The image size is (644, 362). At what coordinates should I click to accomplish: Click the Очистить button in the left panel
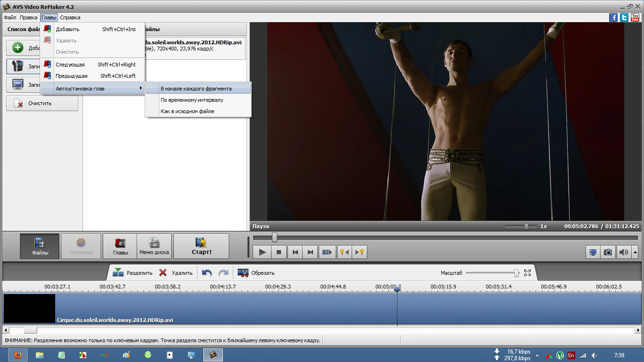42,103
